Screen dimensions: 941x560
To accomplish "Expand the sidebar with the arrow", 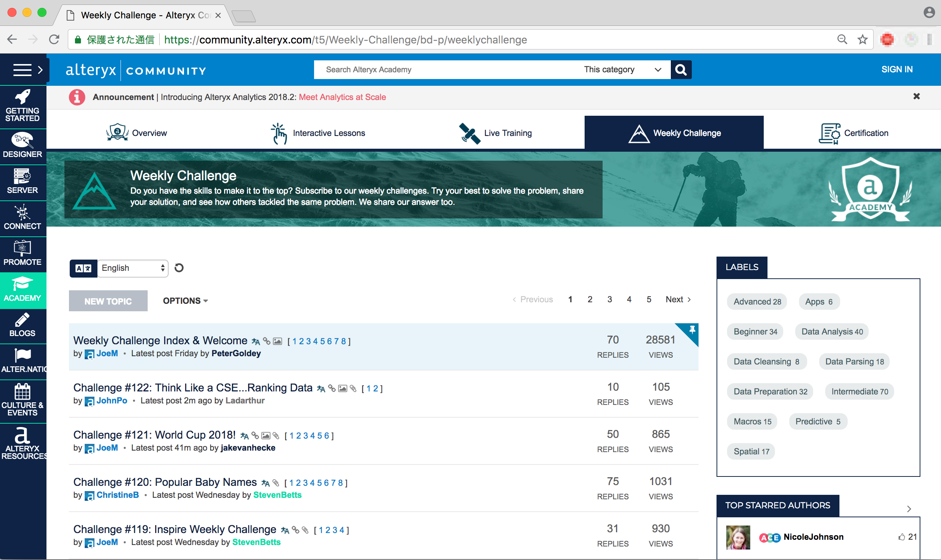I will (x=40, y=70).
